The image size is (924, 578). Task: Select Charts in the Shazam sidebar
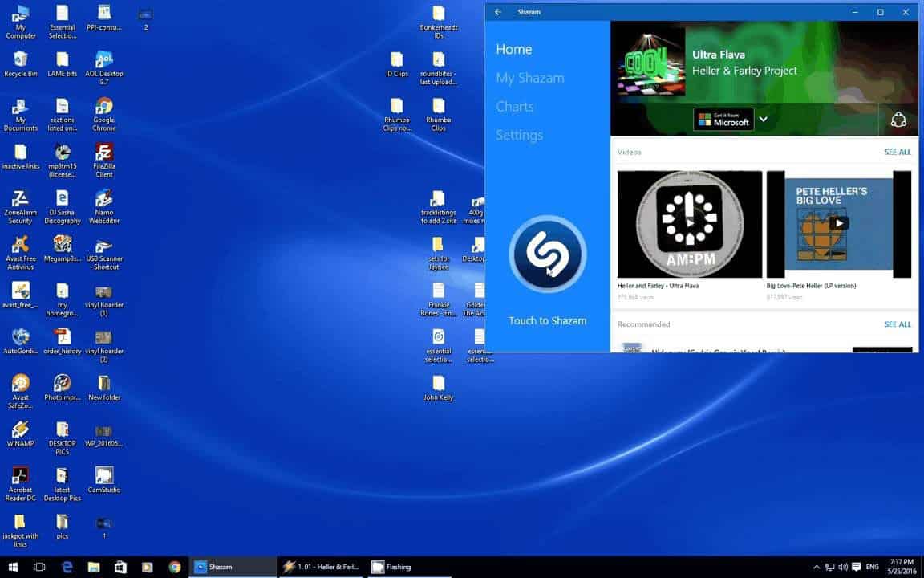pos(514,106)
